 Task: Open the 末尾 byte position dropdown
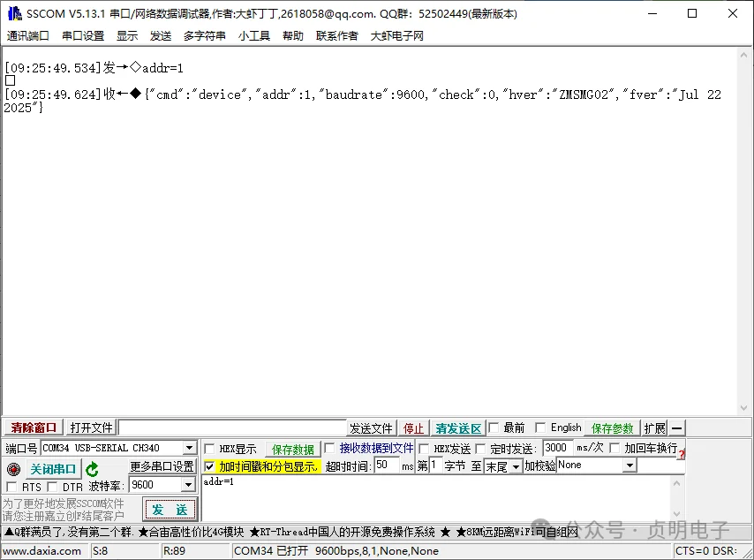pyautogui.click(x=516, y=466)
